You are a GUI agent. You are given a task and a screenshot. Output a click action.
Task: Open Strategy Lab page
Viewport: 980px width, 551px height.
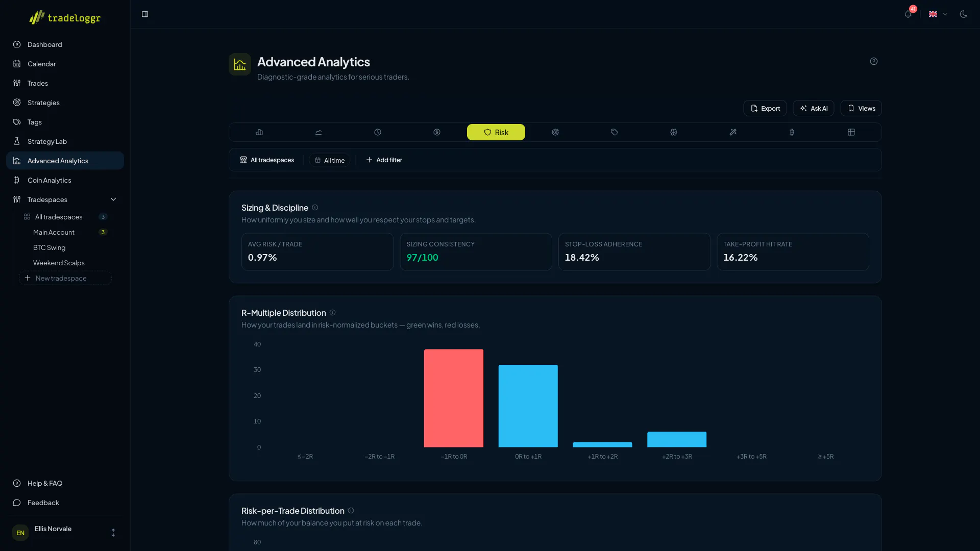click(x=65, y=141)
